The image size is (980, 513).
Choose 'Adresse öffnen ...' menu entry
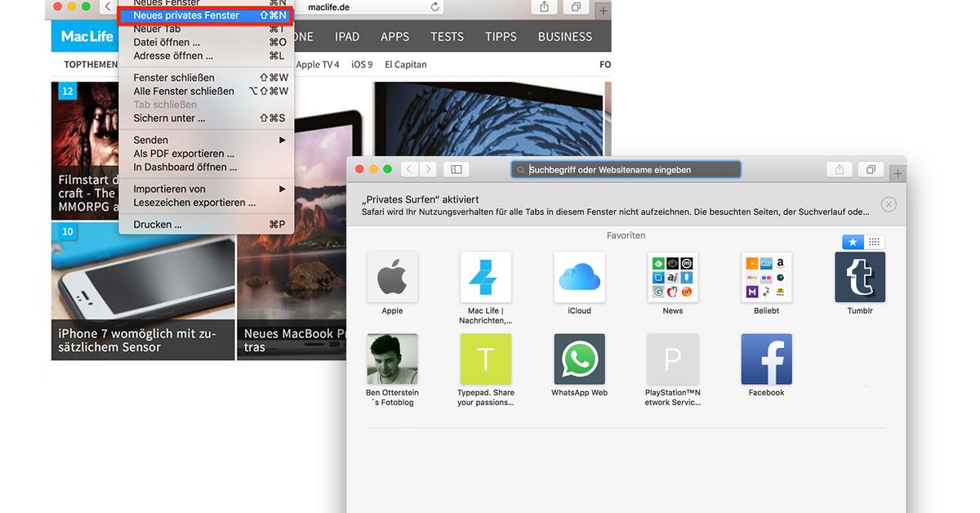pos(207,56)
